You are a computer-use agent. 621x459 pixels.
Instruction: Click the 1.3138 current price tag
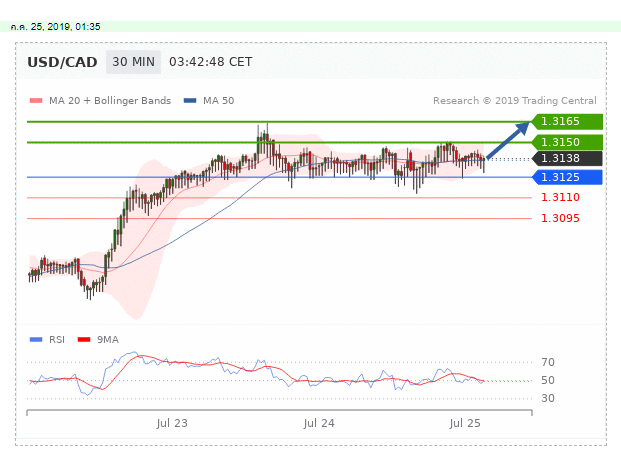coord(567,158)
